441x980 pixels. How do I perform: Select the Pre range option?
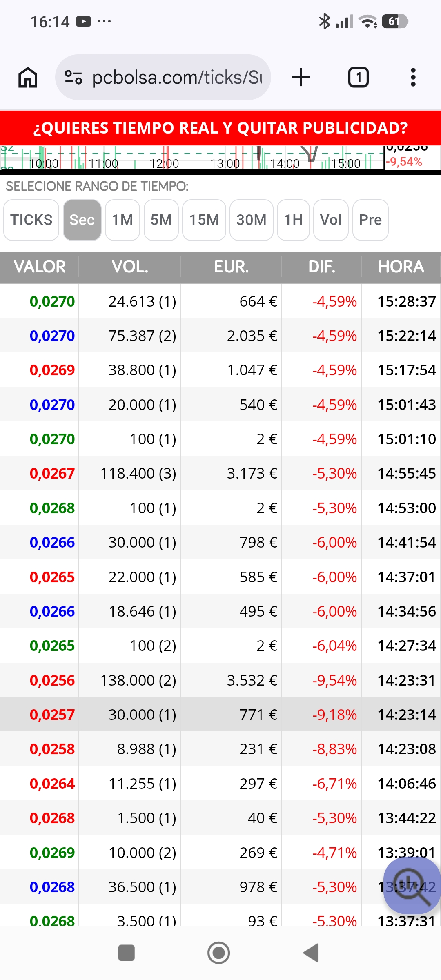370,220
